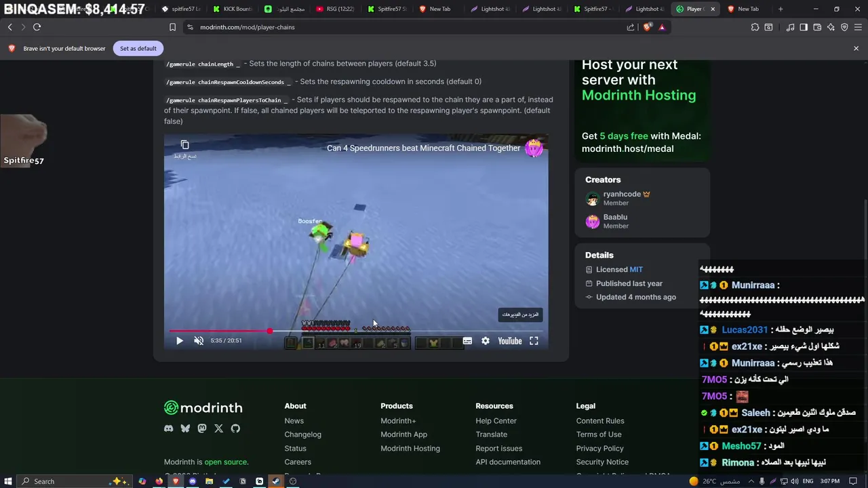
Task: Open Translate resource link
Action: [491, 434]
